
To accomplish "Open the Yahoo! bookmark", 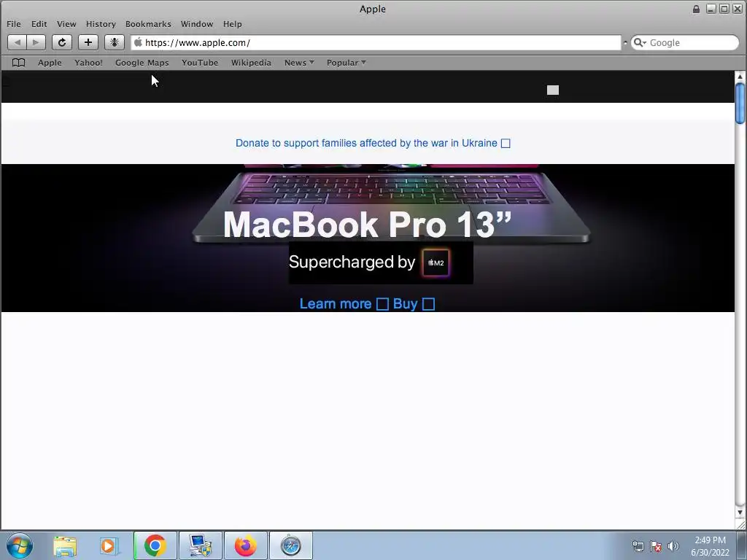I will pyautogui.click(x=88, y=63).
